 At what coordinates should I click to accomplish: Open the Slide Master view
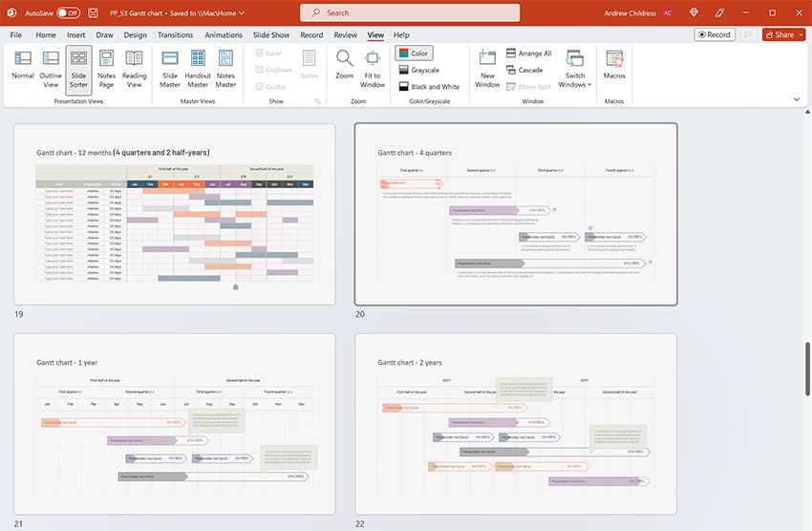click(x=170, y=65)
